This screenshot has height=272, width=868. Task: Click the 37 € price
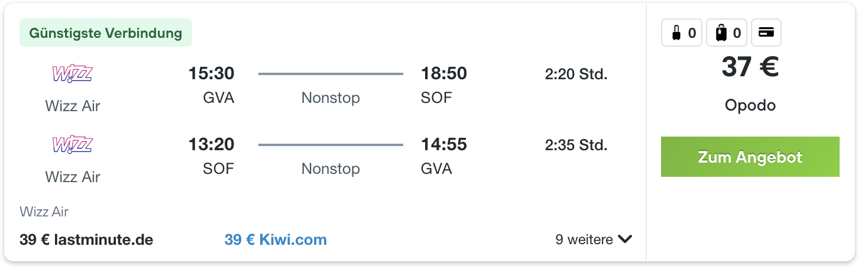pos(750,67)
